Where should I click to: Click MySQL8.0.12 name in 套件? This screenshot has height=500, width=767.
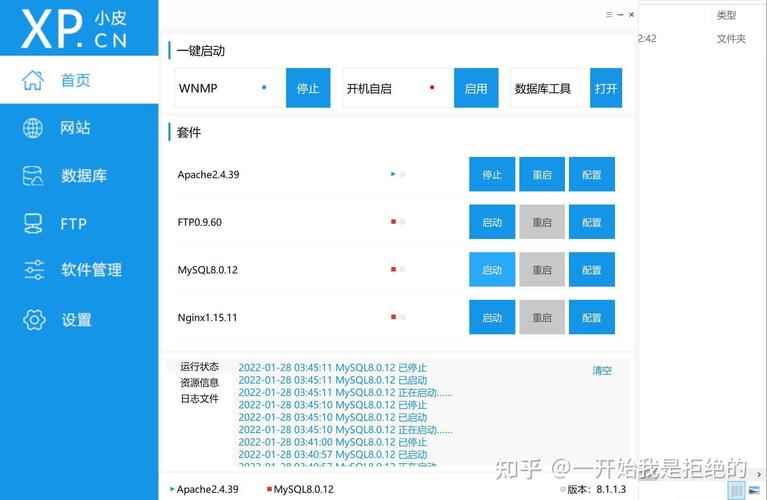(x=207, y=270)
